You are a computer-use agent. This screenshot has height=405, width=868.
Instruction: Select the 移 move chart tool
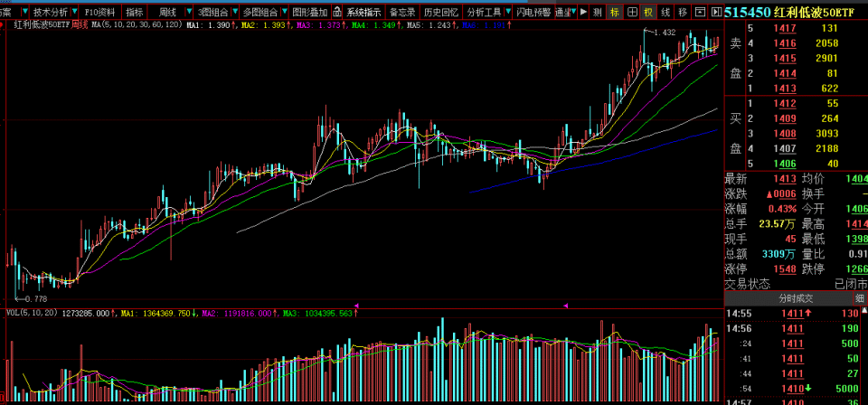click(x=683, y=12)
